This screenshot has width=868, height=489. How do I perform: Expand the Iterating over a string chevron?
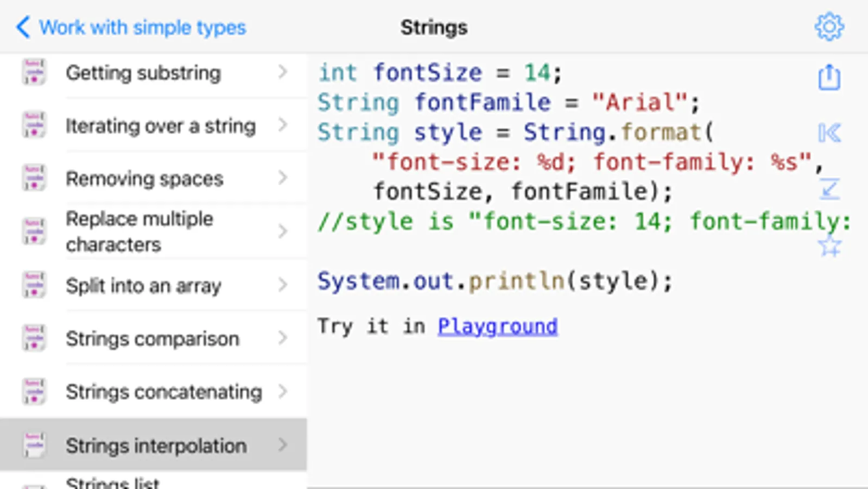point(282,125)
